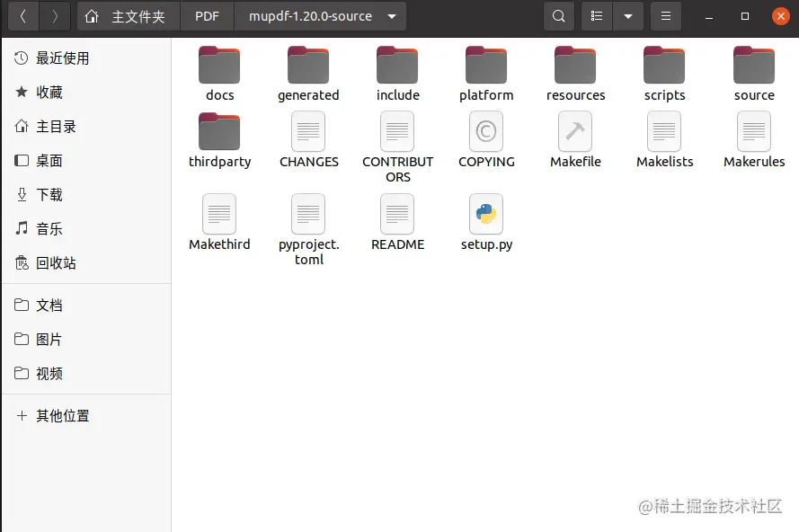Screen dimensions: 799x532
Task: Open 收藏 starred items in the sidebar
Action: click(x=86, y=93)
